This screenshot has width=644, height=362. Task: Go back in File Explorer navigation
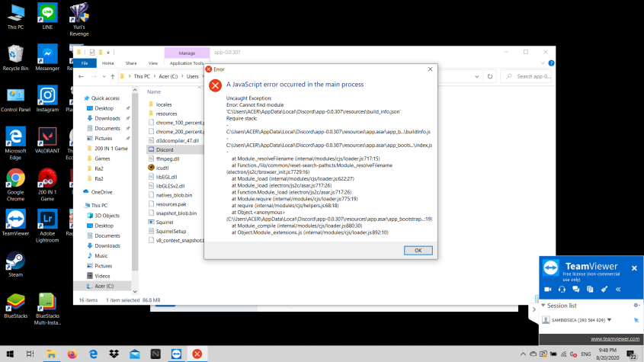coord(82,76)
